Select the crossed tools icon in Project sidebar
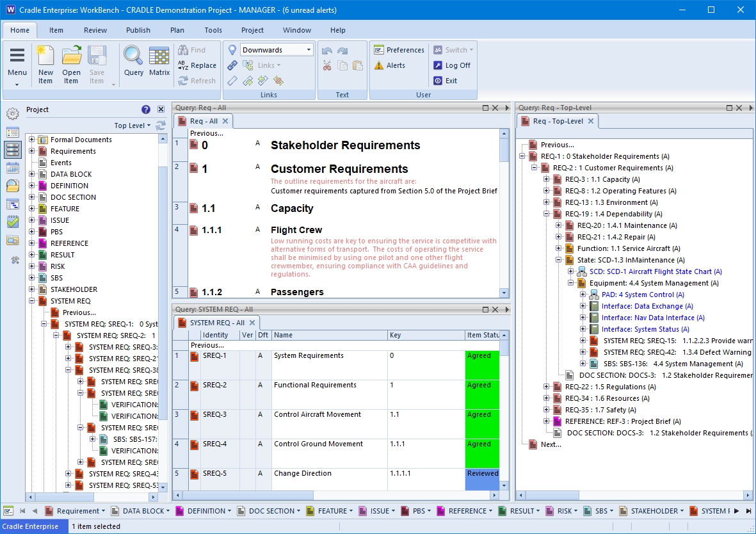756x534 pixels. (x=15, y=260)
